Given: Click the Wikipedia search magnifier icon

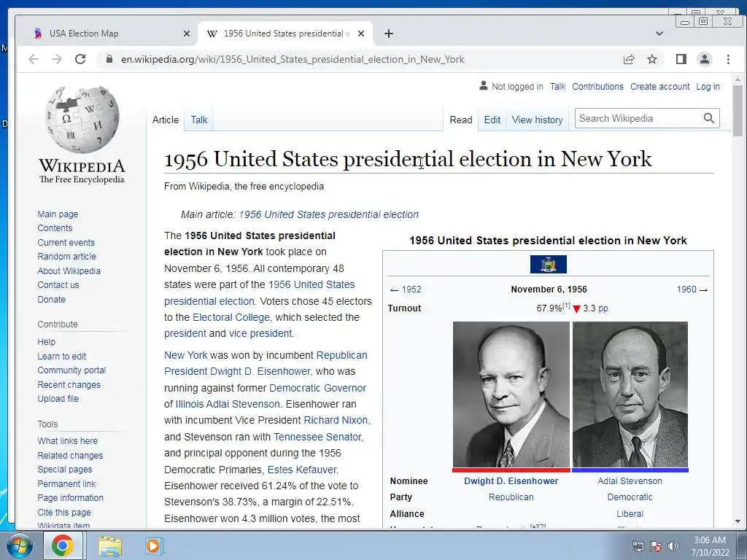Looking at the screenshot, I should point(709,118).
